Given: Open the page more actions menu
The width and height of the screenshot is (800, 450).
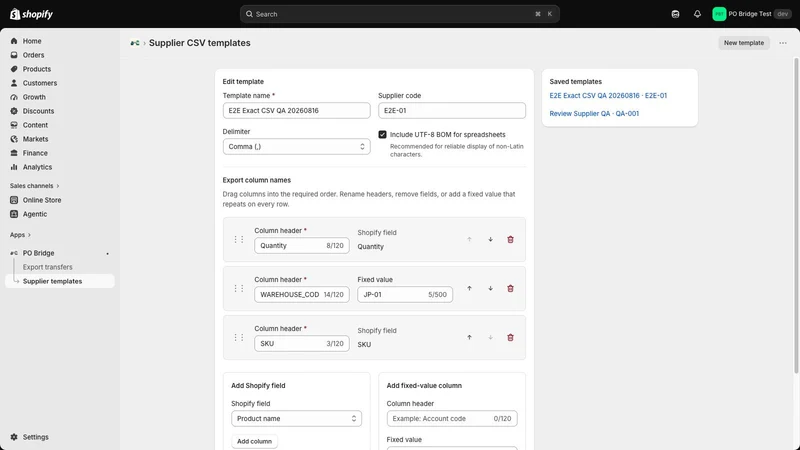Looking at the screenshot, I should [x=783, y=43].
